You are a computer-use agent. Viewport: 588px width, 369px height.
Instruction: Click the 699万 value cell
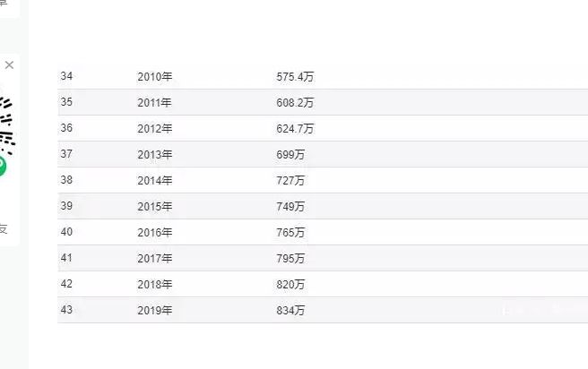tap(290, 155)
